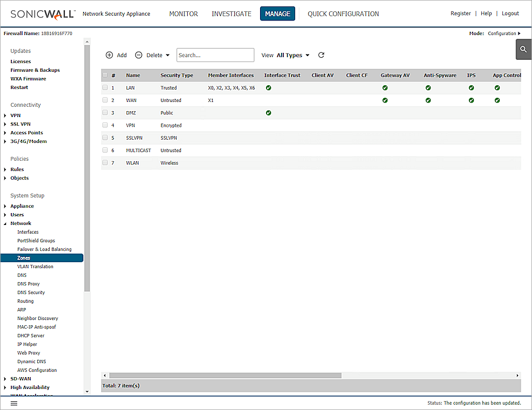Select all zones with header checkbox
The height and width of the screenshot is (410, 532).
click(x=105, y=75)
